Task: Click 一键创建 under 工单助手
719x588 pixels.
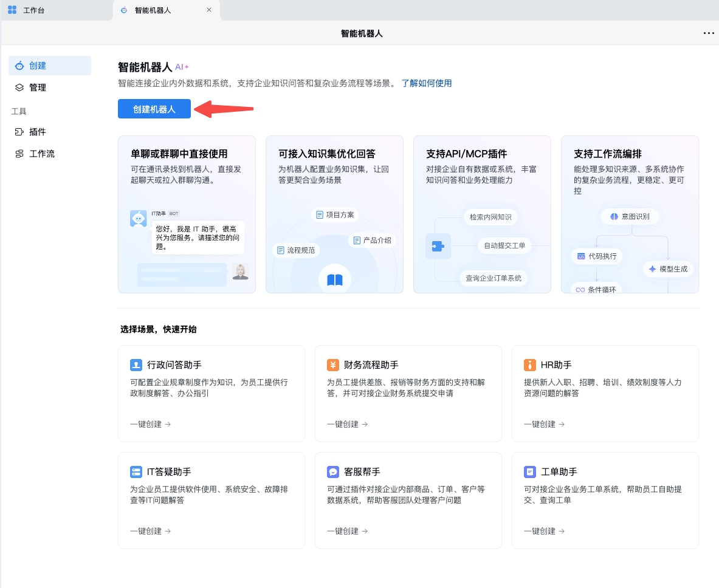Action: 544,531
